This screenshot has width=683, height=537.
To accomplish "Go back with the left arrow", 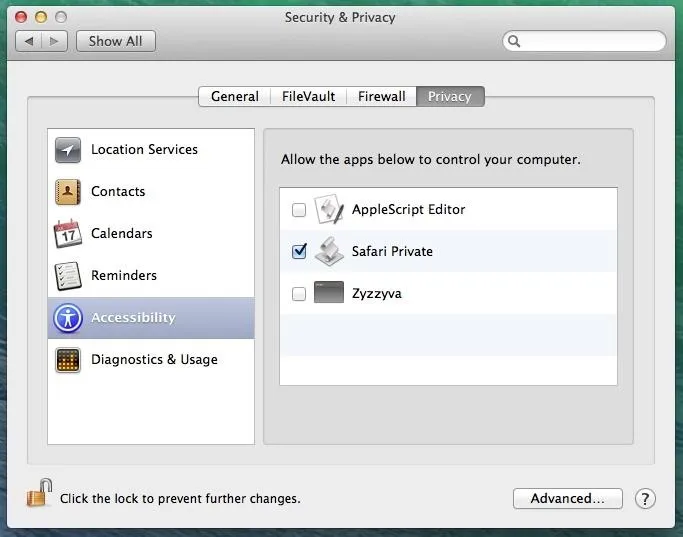I will pos(29,41).
